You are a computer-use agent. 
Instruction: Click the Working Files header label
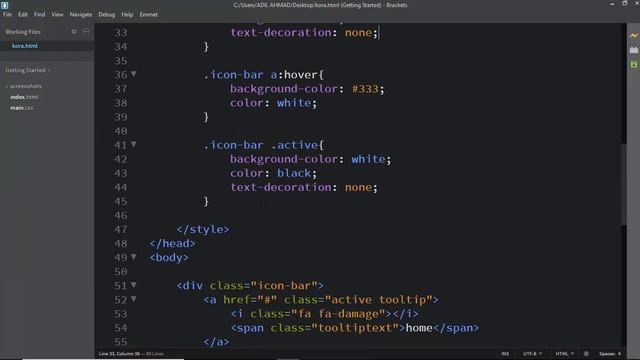23,31
